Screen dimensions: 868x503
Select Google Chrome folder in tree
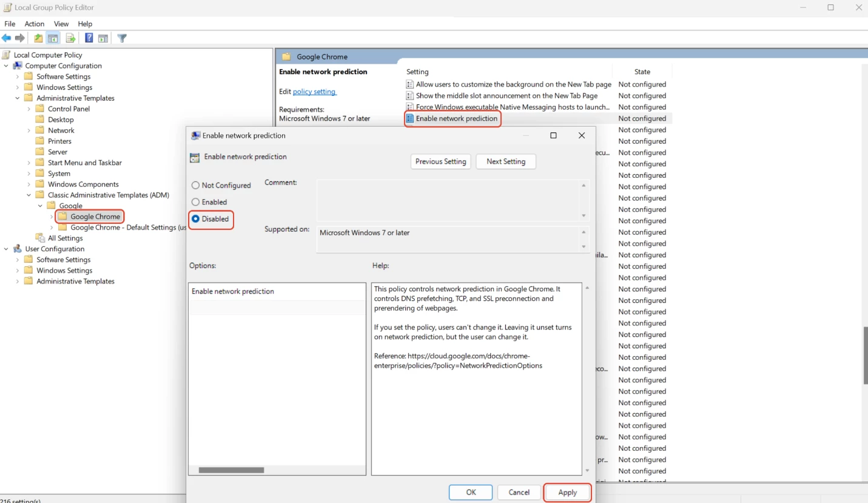[95, 217]
